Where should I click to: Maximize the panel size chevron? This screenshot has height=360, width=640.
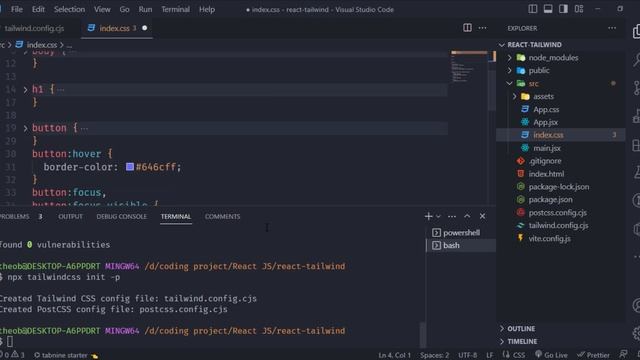[467, 216]
